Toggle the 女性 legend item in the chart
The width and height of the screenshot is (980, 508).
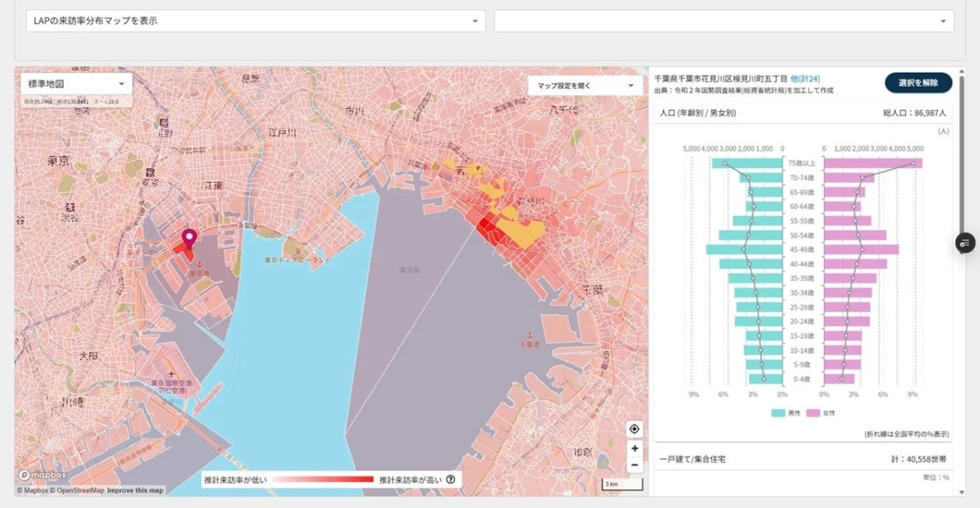point(822,413)
